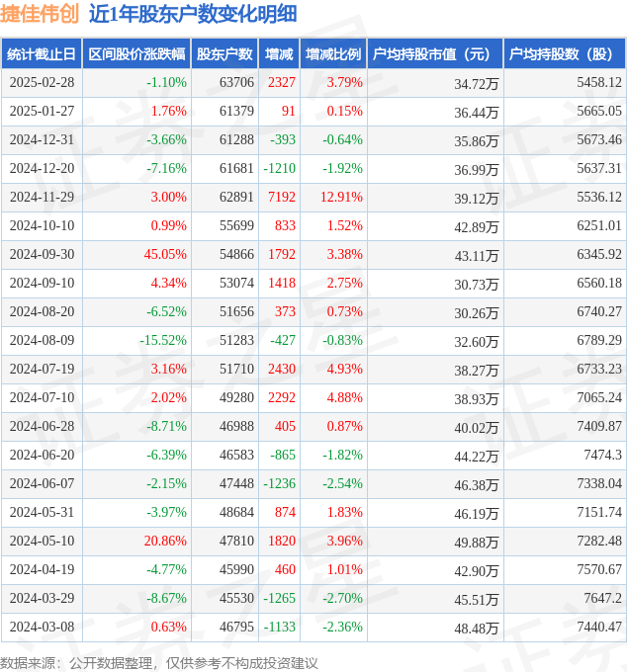Click the 7647.2 average shares cell
Image resolution: width=627 pixels, height=672 pixels.
602,599
